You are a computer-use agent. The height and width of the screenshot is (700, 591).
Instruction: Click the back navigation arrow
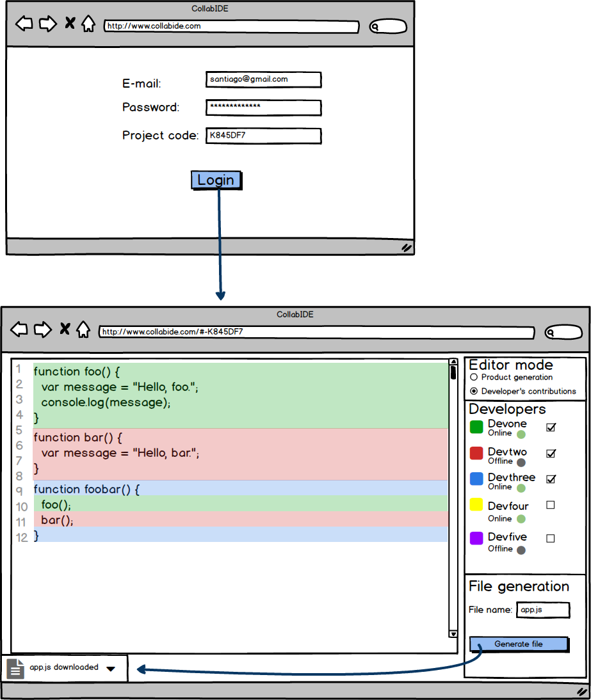pyautogui.click(x=24, y=24)
